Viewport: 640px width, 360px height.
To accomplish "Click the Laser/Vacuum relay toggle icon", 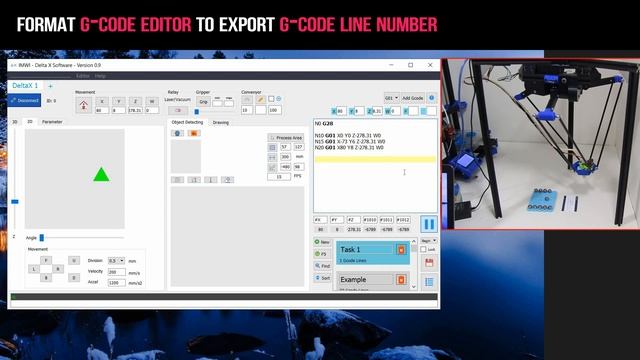I will point(178,110).
